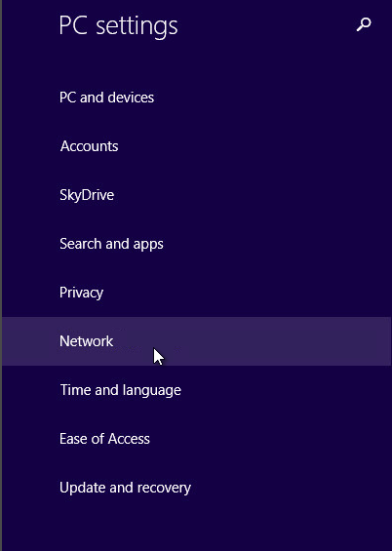Screen dimensions: 392x551
Task: Click the PC settings title
Action: [118, 26]
